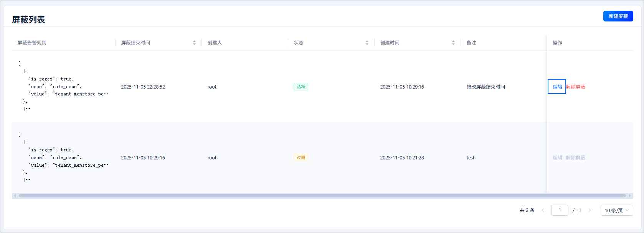Click the 屏蔽告警规则 column header
The image size is (644, 233).
click(x=32, y=43)
